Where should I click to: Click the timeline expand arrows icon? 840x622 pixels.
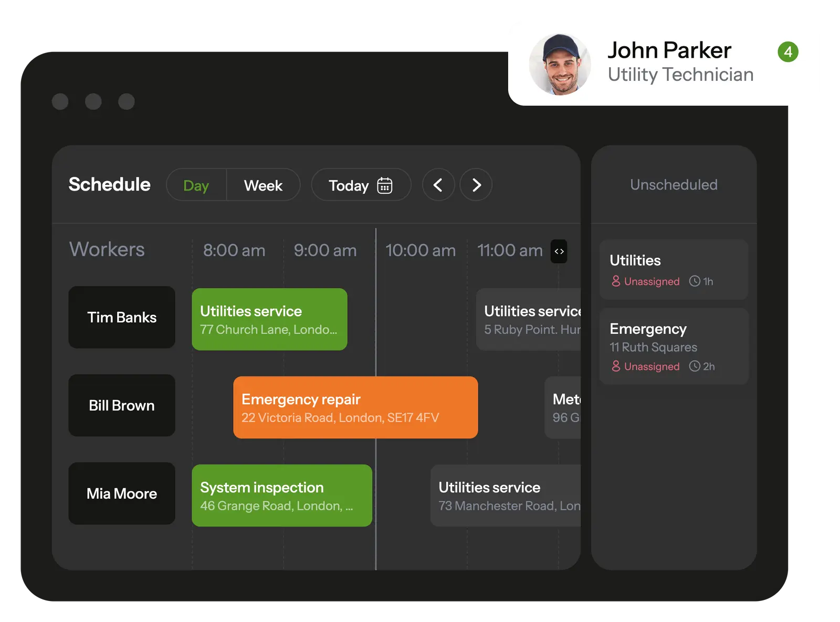click(559, 251)
